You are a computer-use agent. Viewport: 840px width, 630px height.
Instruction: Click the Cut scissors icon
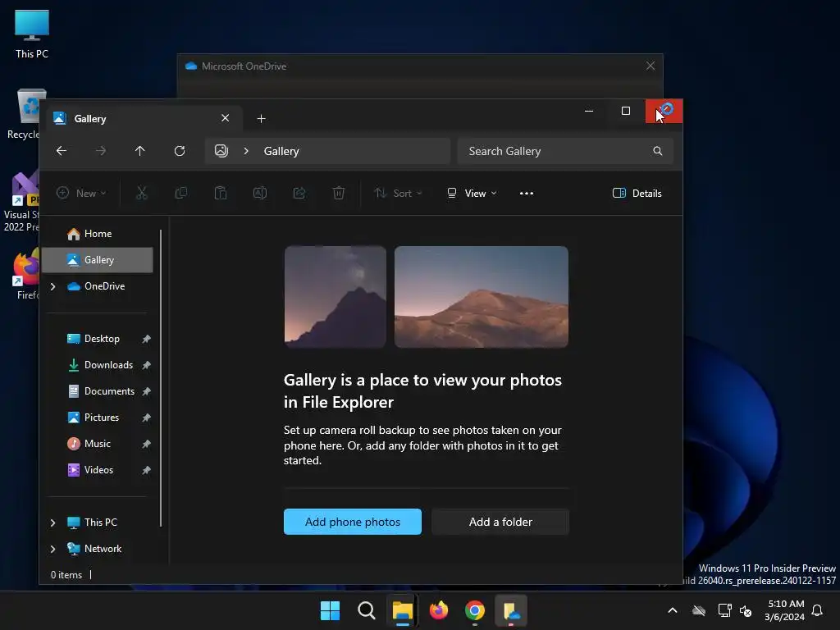pos(141,193)
